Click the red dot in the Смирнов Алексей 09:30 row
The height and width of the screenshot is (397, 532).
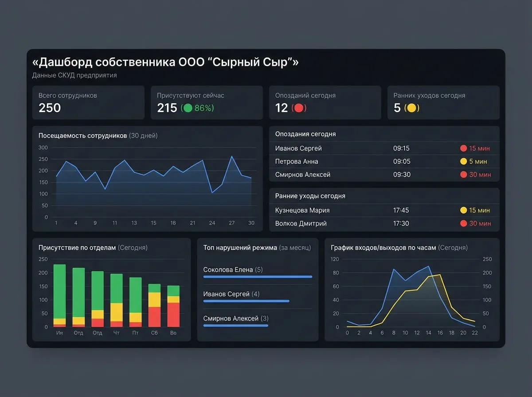[464, 175]
